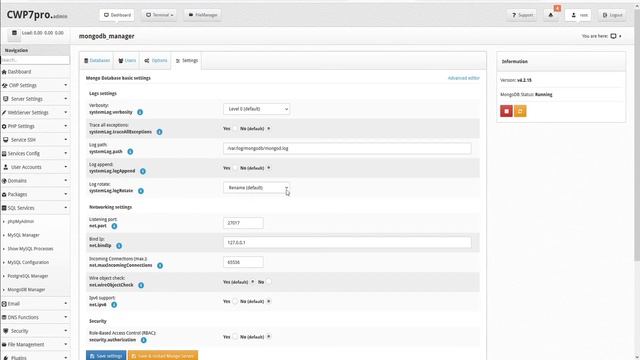Expand Server Settings in navigation

click(x=35, y=99)
